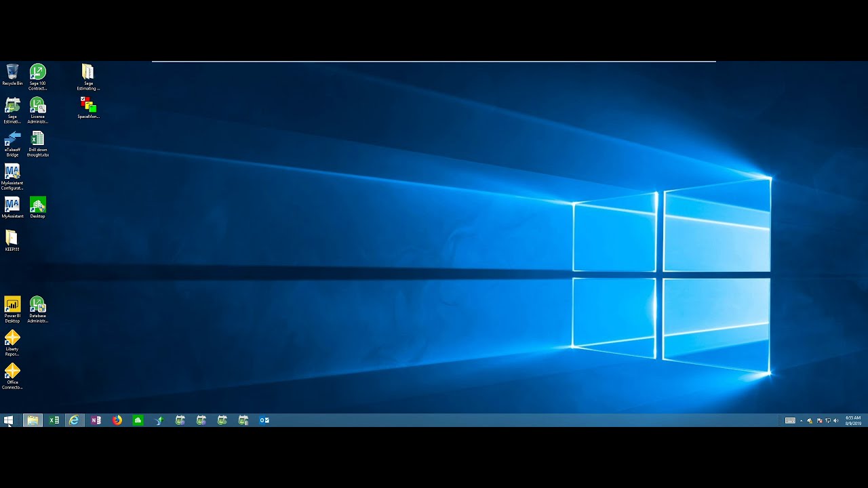Open MyAssistant Configuration shortcut
The image size is (868, 488).
(x=12, y=176)
